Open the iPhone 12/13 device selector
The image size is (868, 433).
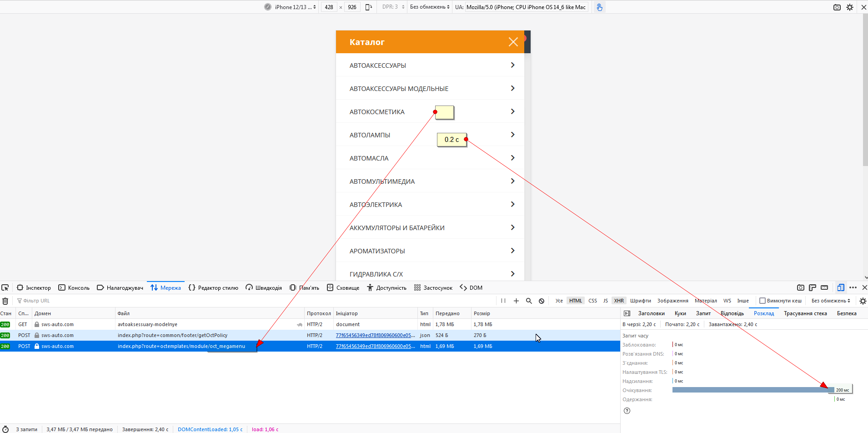295,7
